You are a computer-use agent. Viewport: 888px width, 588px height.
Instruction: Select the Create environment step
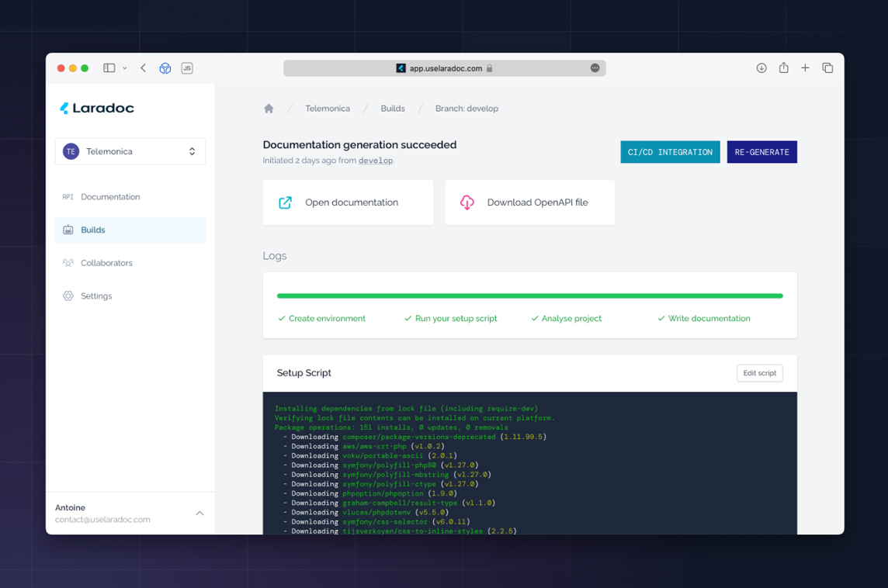point(321,319)
